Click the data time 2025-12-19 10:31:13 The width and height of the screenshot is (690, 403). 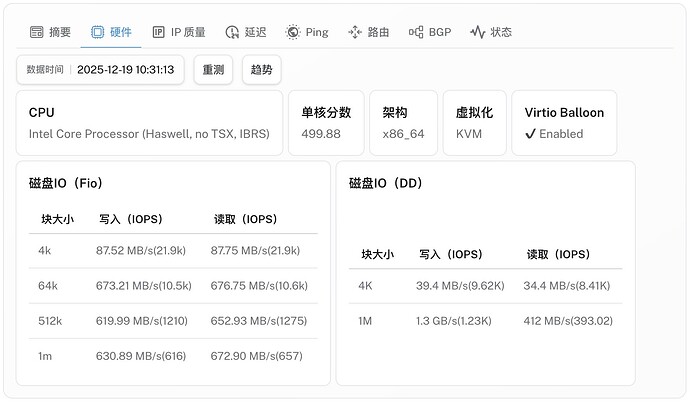pyautogui.click(x=126, y=70)
